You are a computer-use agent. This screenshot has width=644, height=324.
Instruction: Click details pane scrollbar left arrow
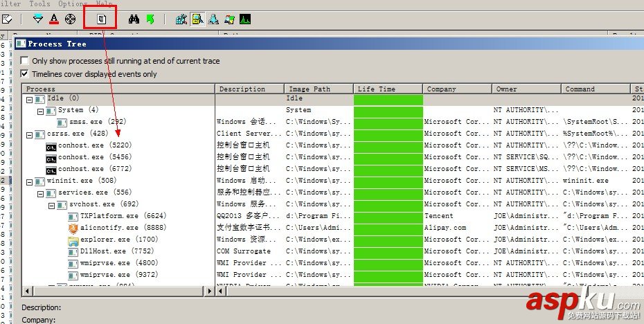pos(221,291)
